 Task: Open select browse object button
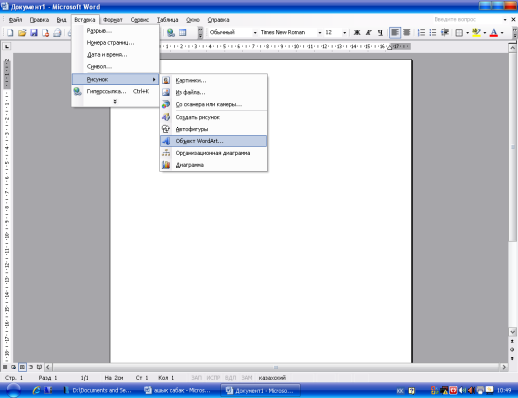[x=513, y=350]
